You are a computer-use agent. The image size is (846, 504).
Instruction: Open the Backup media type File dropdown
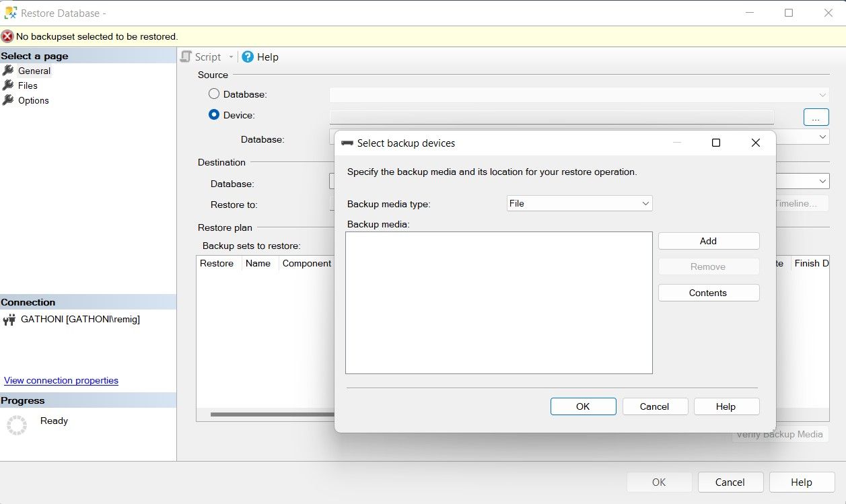pyautogui.click(x=579, y=203)
